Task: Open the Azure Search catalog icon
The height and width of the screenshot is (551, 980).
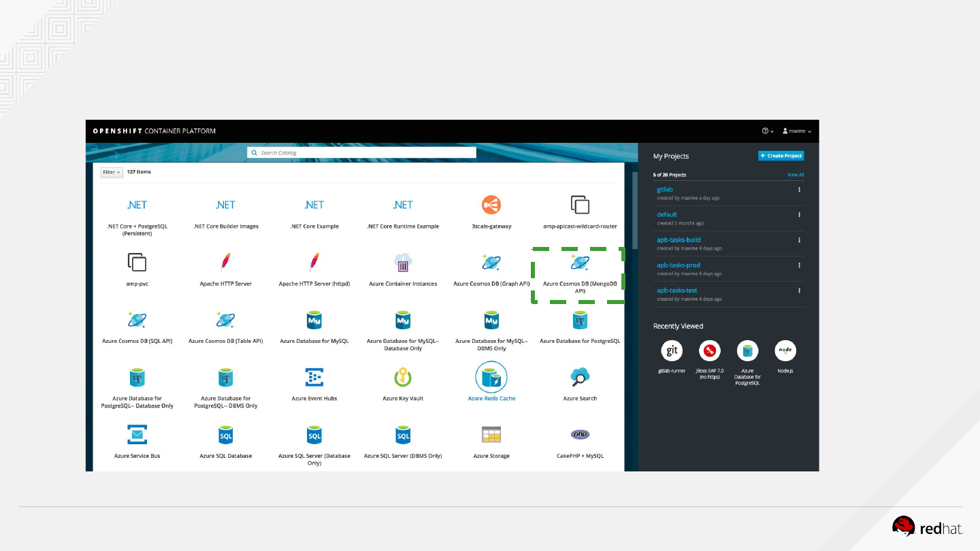Action: pos(580,377)
